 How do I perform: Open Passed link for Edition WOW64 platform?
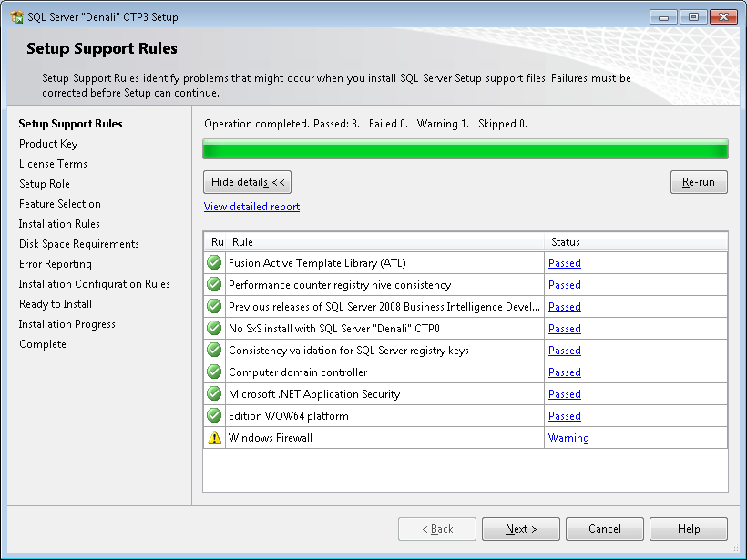[565, 416]
